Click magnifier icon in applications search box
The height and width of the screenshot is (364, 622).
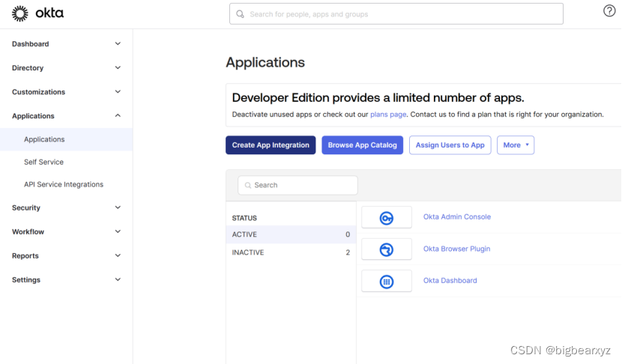pos(247,185)
